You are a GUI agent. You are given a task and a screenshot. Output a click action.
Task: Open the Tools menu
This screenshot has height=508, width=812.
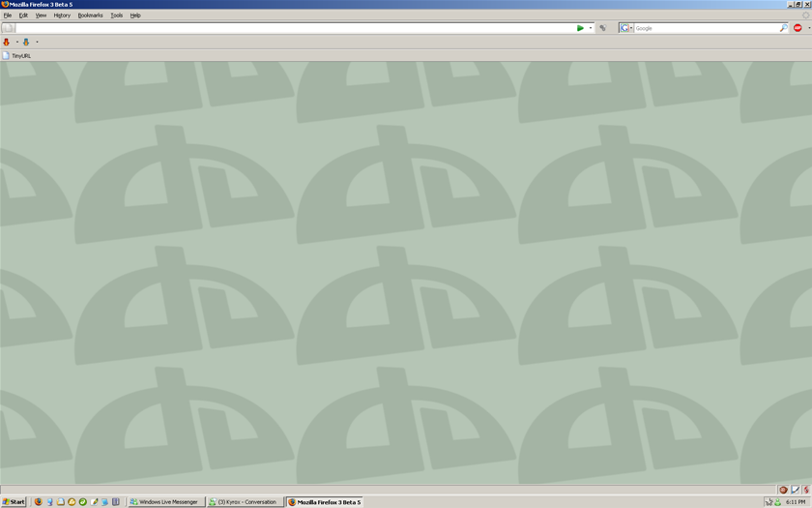pyautogui.click(x=117, y=15)
